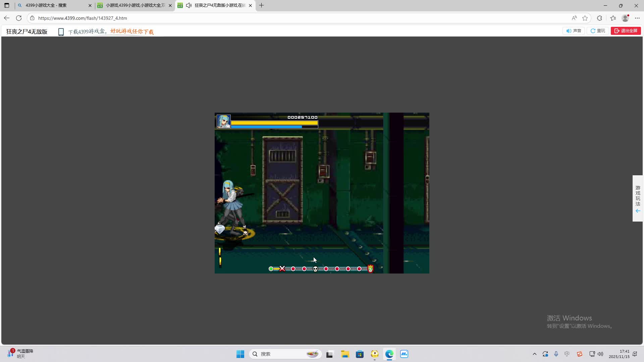Open a new browser tab
The height and width of the screenshot is (362, 644).
[262, 5]
